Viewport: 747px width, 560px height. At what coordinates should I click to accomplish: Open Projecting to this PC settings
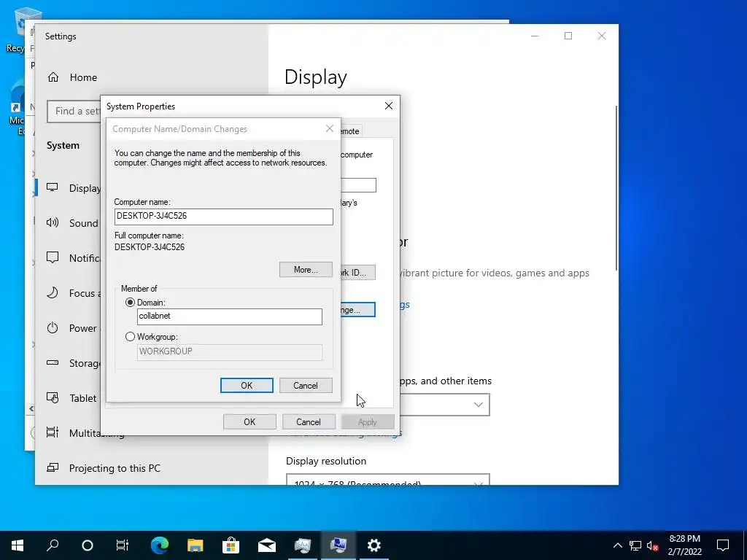(x=115, y=468)
